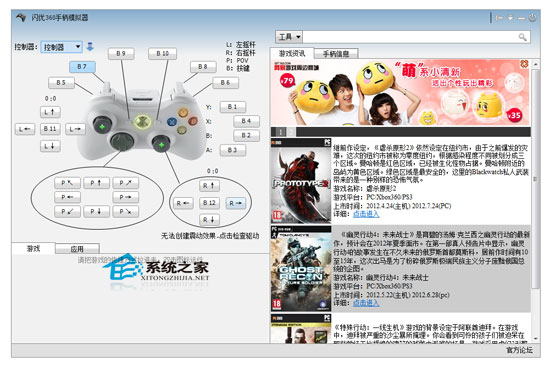Click the B 12 right stick button
Image resolution: width=550 pixels, height=367 pixels.
[x=209, y=203]
